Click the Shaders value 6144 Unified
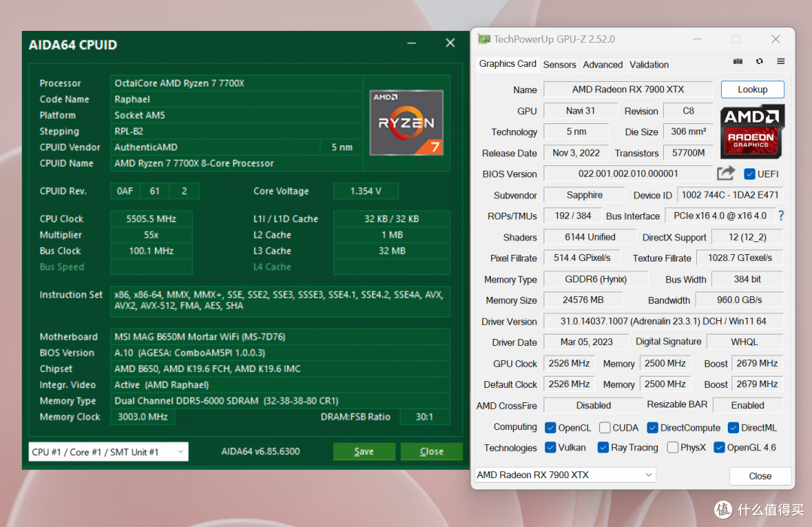 pyautogui.click(x=590, y=237)
